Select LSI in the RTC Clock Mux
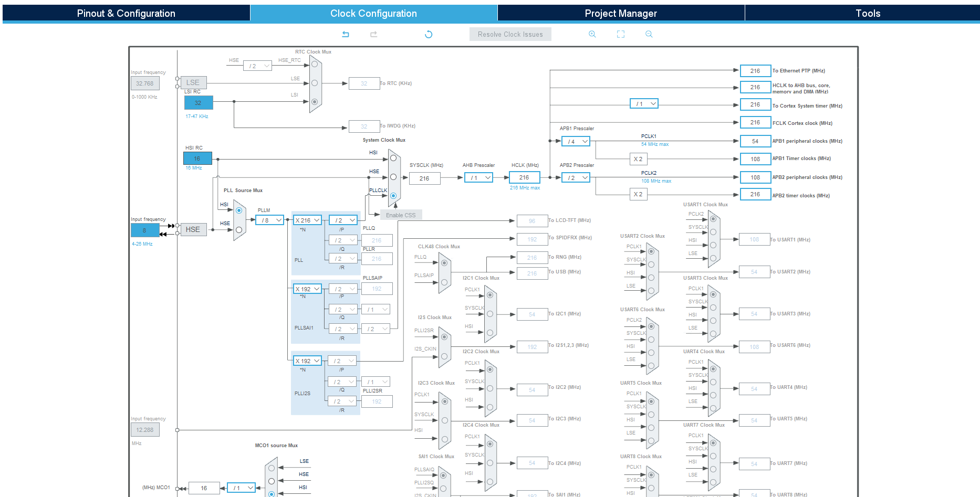 pos(315,102)
